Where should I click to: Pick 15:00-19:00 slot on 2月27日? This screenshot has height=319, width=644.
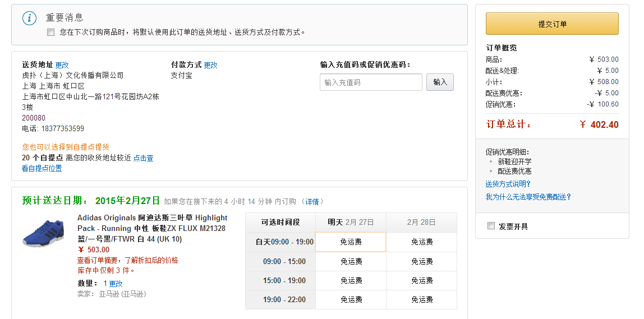351,280
